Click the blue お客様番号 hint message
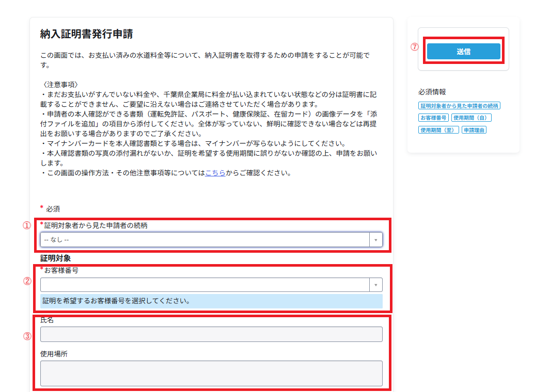This screenshot has width=550, height=392. 211,301
